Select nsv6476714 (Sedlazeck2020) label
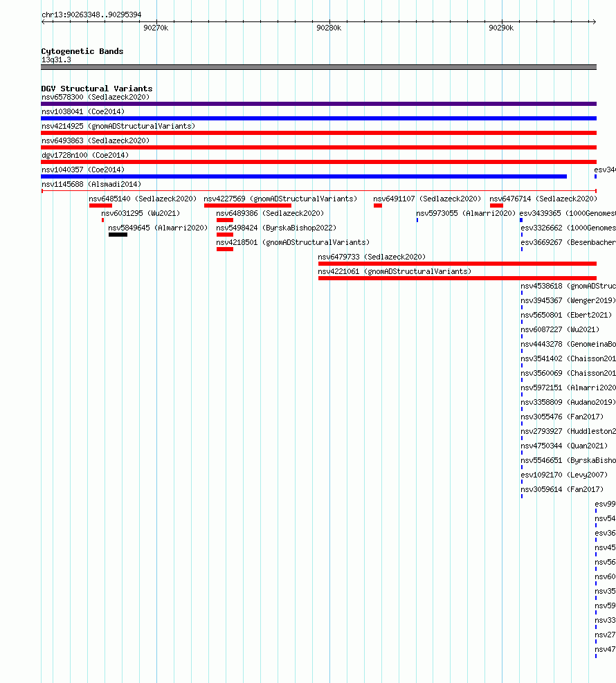The image size is (616, 683). coord(543,199)
